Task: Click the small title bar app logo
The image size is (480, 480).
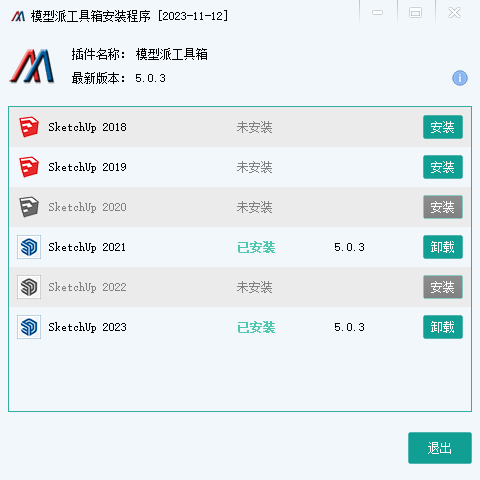Action: pyautogui.click(x=18, y=16)
